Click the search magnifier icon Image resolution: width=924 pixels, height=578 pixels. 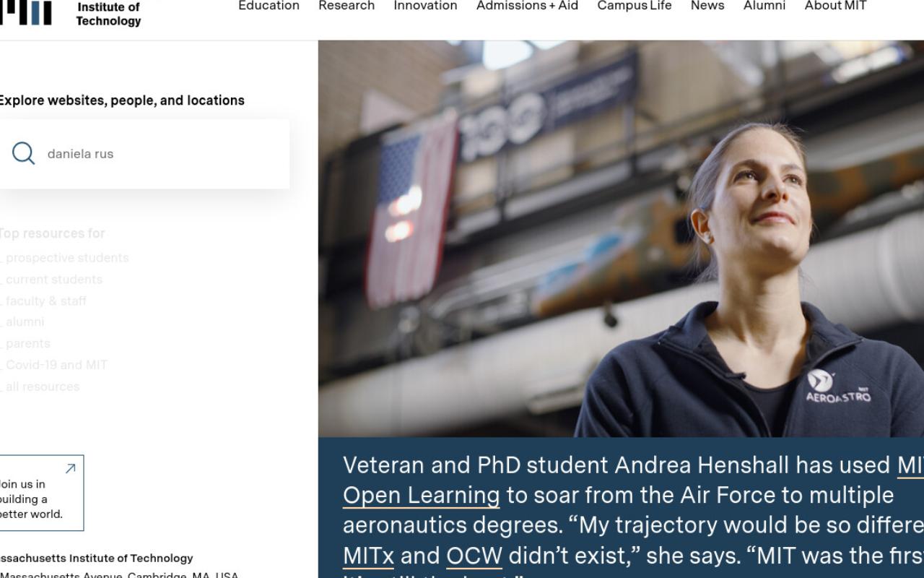tap(23, 153)
